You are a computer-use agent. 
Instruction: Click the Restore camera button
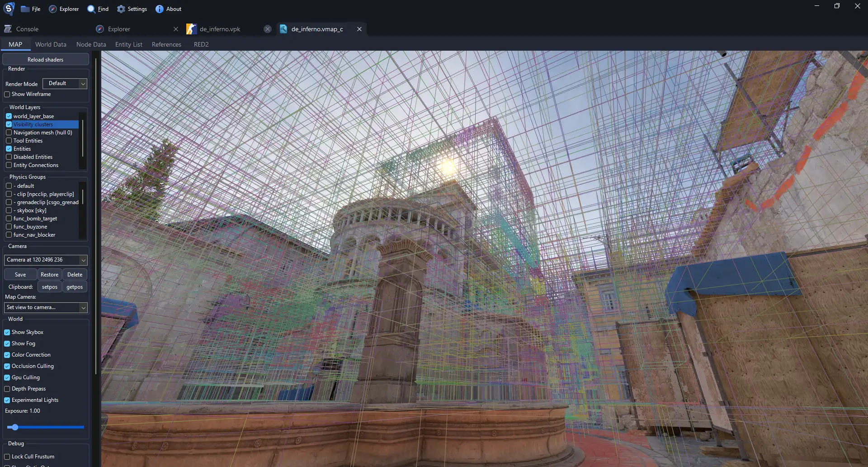click(49, 275)
